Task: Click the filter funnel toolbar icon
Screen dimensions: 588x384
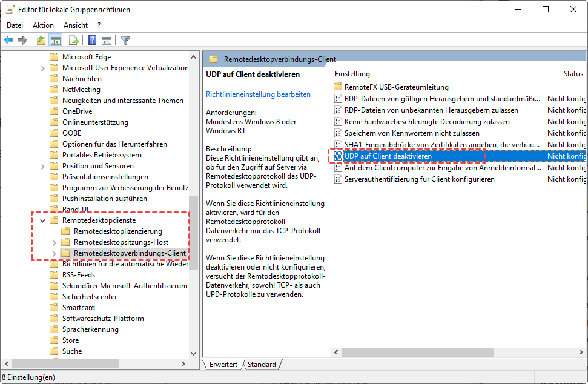Action: click(125, 41)
